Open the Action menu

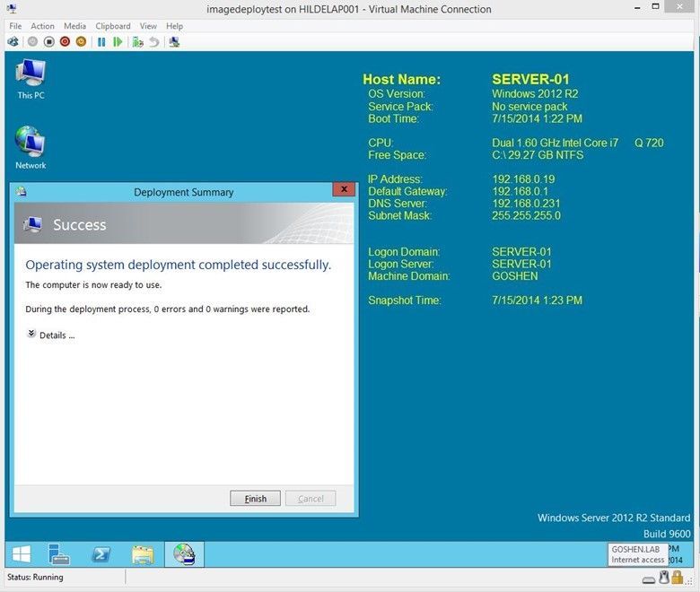(42, 26)
